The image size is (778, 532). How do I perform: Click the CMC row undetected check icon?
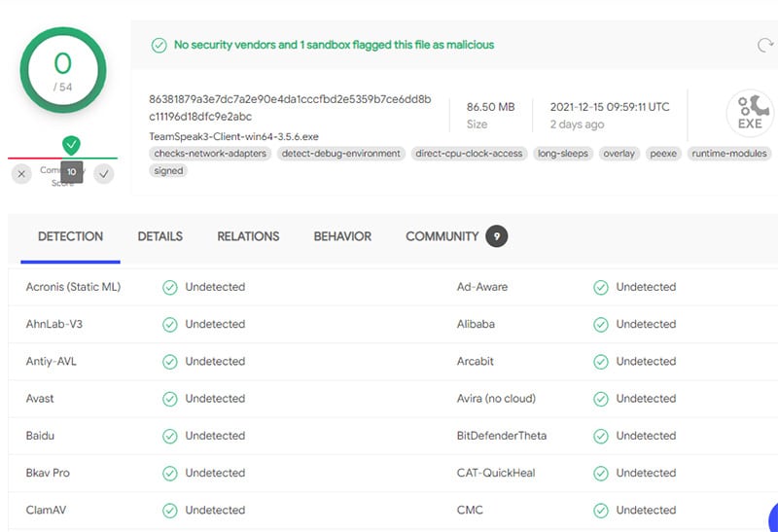(601, 511)
